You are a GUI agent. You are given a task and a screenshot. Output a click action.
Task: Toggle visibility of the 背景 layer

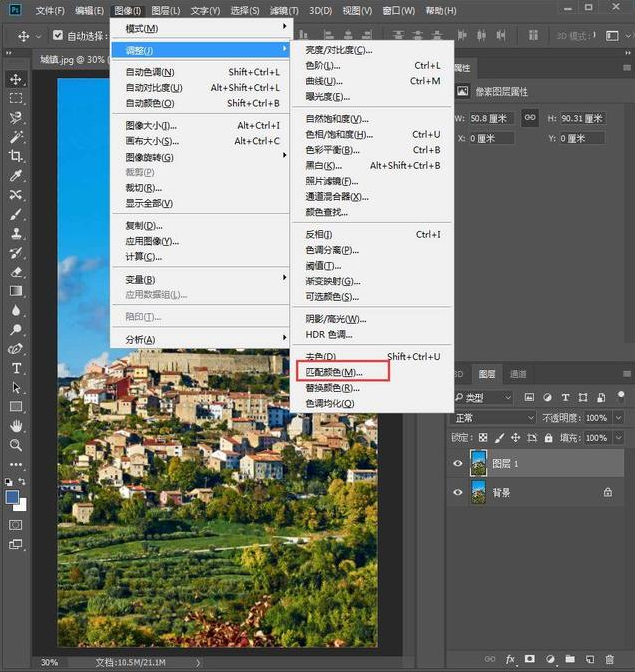coord(459,492)
